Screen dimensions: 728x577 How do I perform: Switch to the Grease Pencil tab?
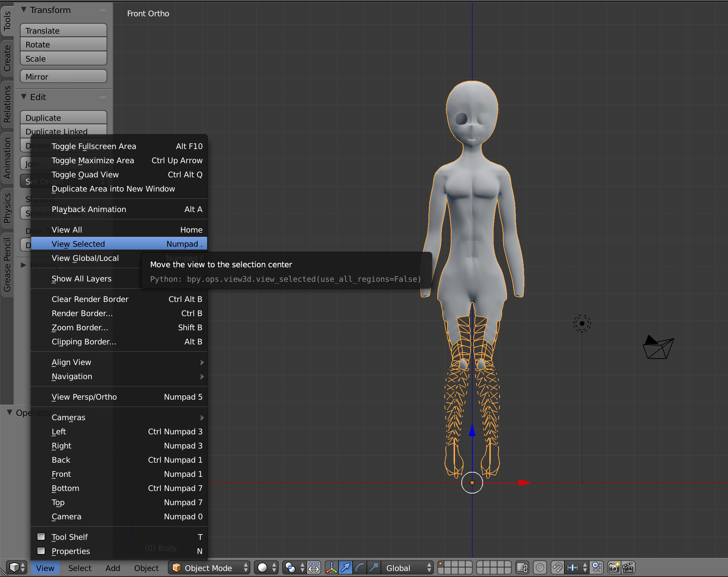click(7, 265)
